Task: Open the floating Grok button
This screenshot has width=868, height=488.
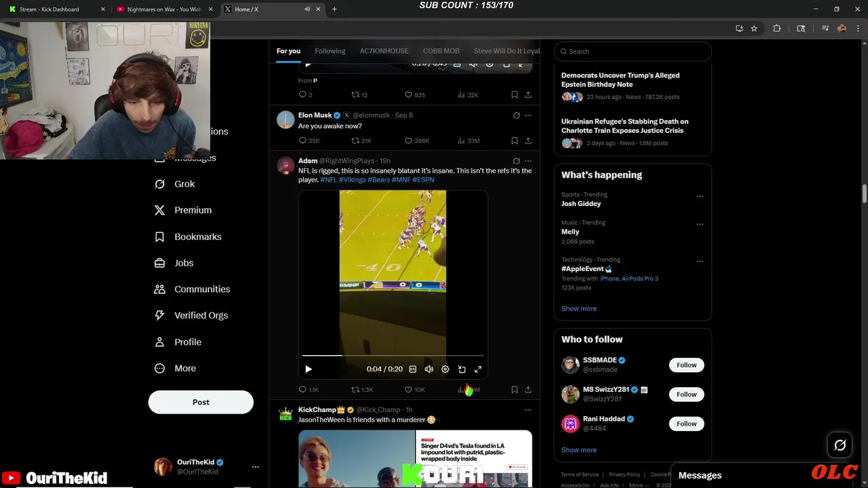Action: 840,445
